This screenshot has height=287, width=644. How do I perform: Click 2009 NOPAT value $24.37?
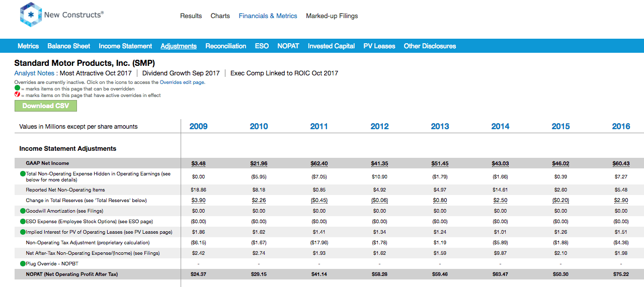click(198, 274)
